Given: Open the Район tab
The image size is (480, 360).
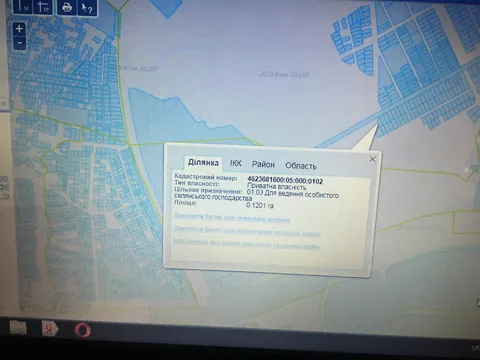Looking at the screenshot, I should 263,164.
